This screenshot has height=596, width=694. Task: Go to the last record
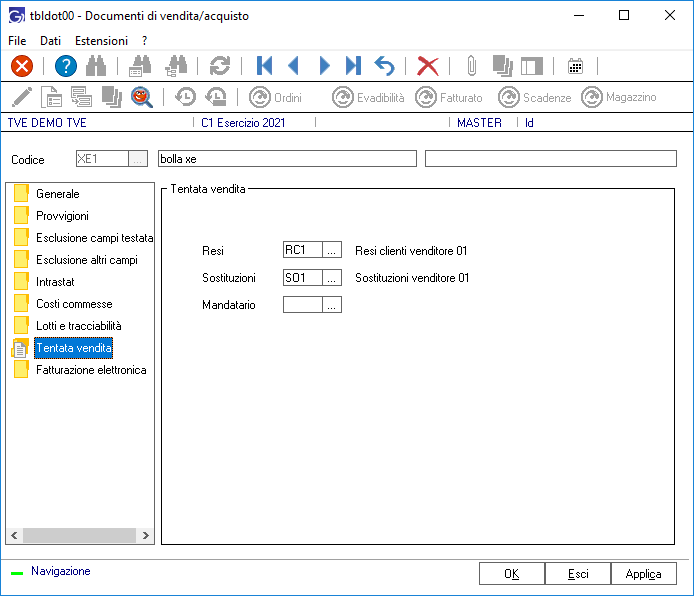[x=353, y=66]
